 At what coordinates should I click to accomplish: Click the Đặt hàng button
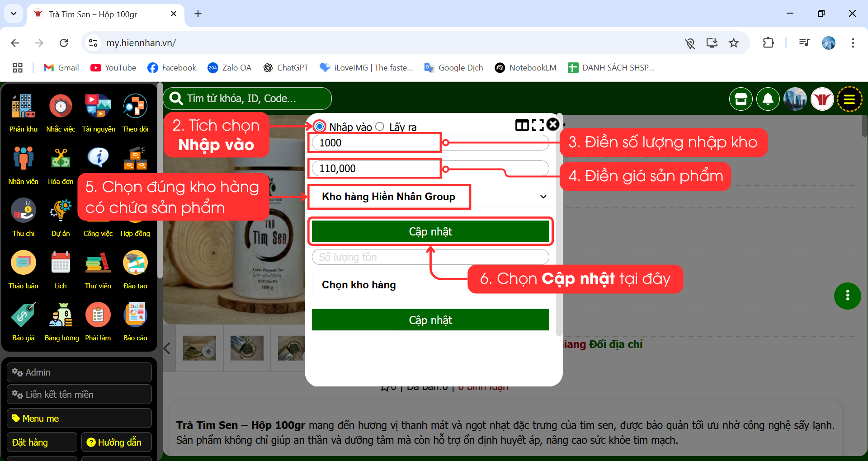pyautogui.click(x=42, y=442)
